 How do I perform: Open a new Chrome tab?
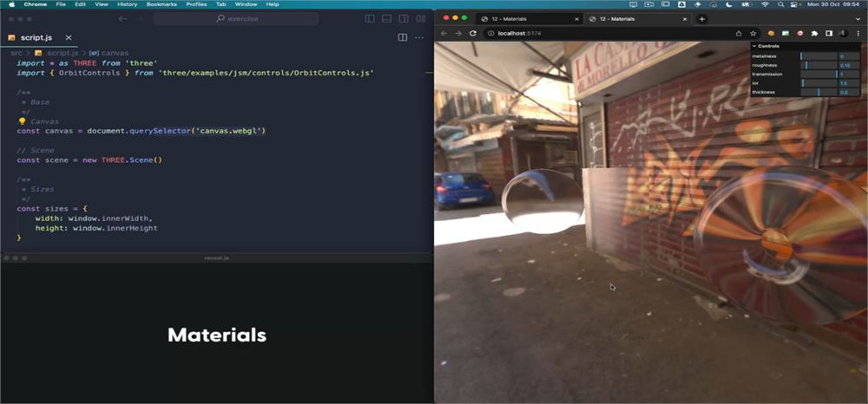click(x=702, y=19)
